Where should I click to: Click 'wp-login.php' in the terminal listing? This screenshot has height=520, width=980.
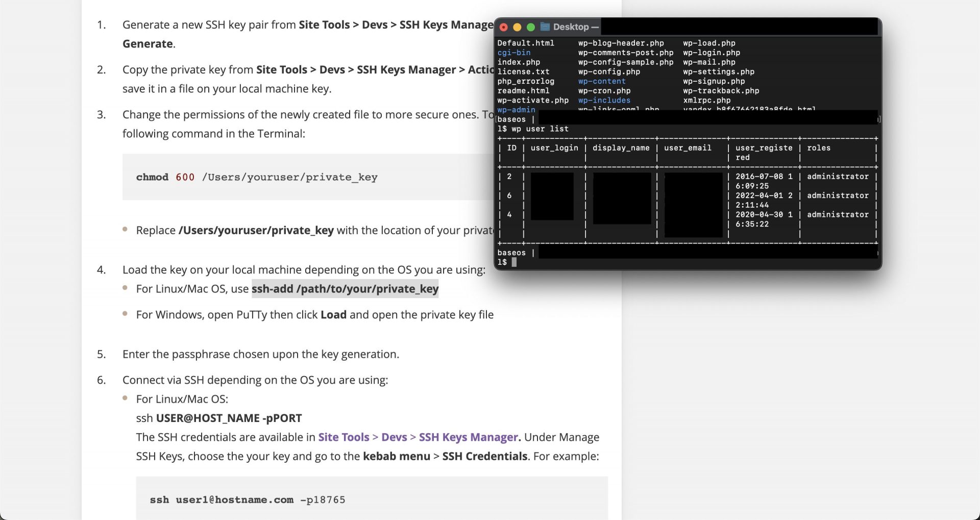(x=712, y=53)
